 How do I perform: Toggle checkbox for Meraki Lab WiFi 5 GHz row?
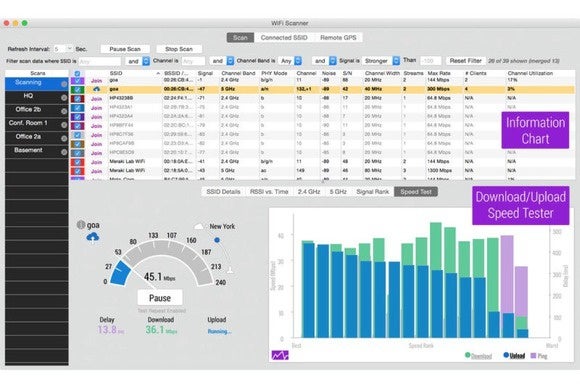coord(78,171)
